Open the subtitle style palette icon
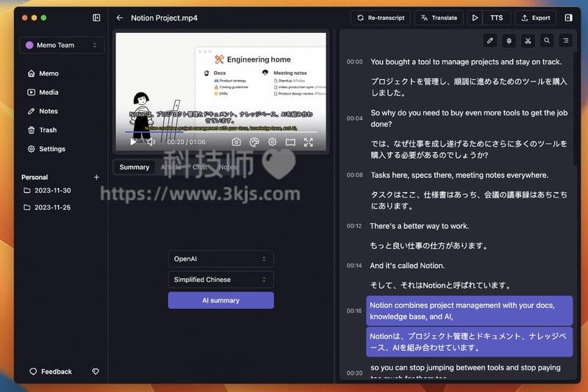The width and height of the screenshot is (588, 392). coord(254,142)
